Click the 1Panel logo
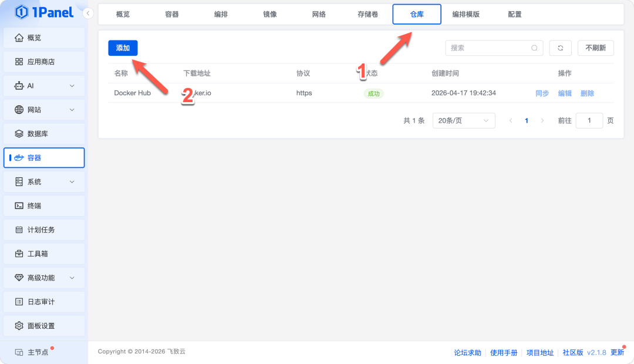The width and height of the screenshot is (634, 364). pos(44,12)
